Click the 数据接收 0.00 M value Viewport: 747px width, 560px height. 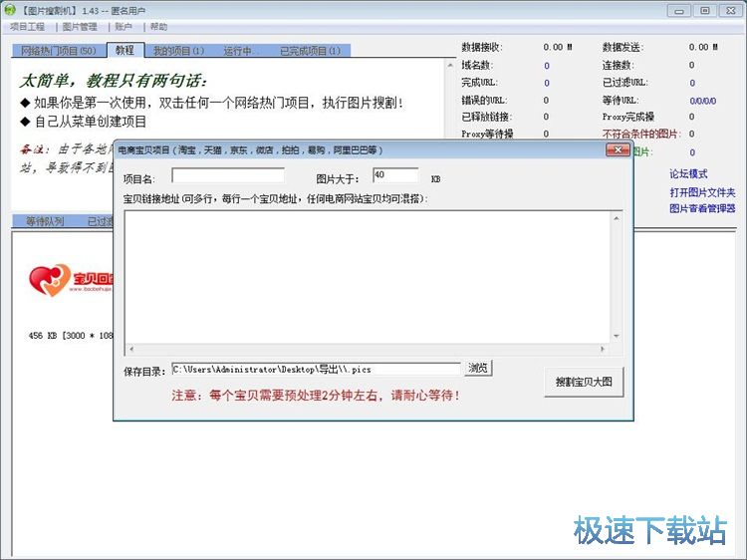click(x=558, y=47)
